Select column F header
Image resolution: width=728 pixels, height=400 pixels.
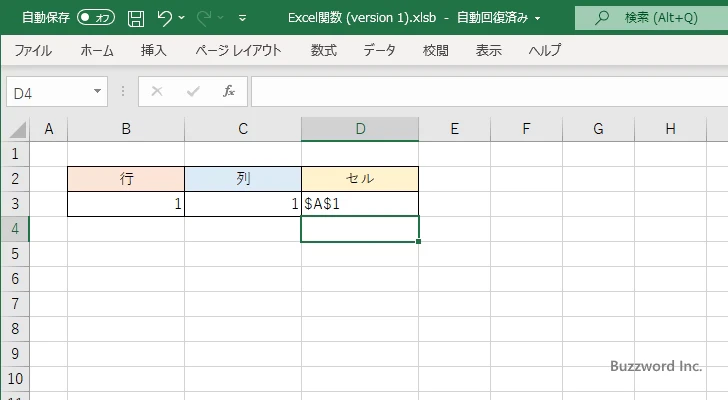pyautogui.click(x=526, y=129)
